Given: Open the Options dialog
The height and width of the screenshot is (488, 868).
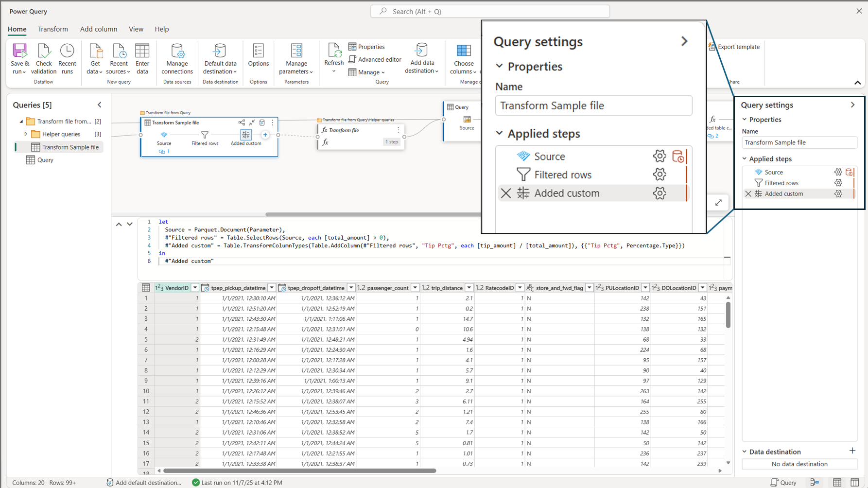Looking at the screenshot, I should click(x=258, y=55).
